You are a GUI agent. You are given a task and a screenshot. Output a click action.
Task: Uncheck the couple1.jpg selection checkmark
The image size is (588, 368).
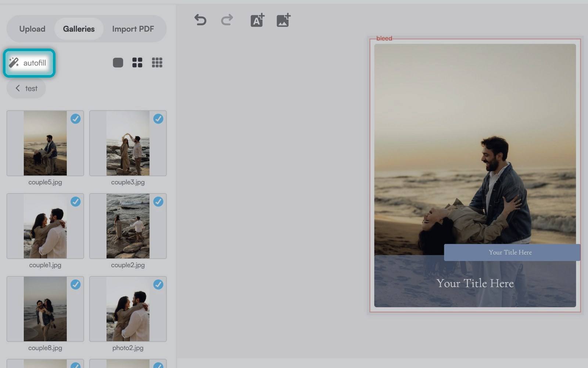[76, 202]
